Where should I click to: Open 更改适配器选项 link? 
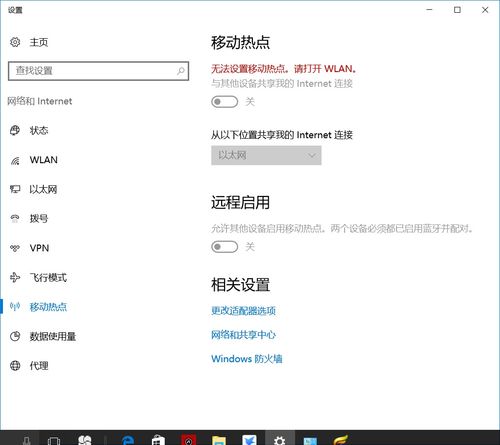243,311
